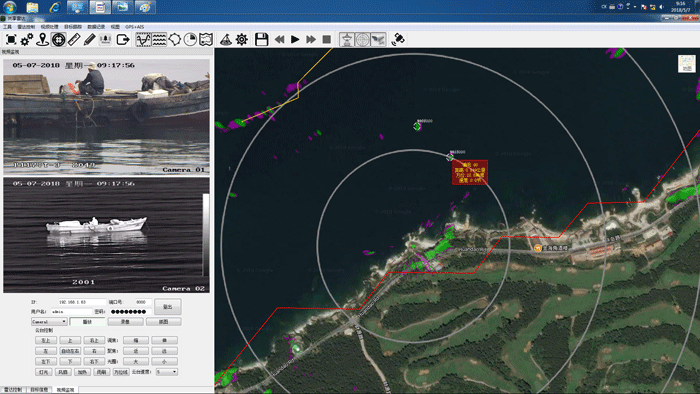Select the map location pin tool
700x394 pixels.
pos(42,40)
